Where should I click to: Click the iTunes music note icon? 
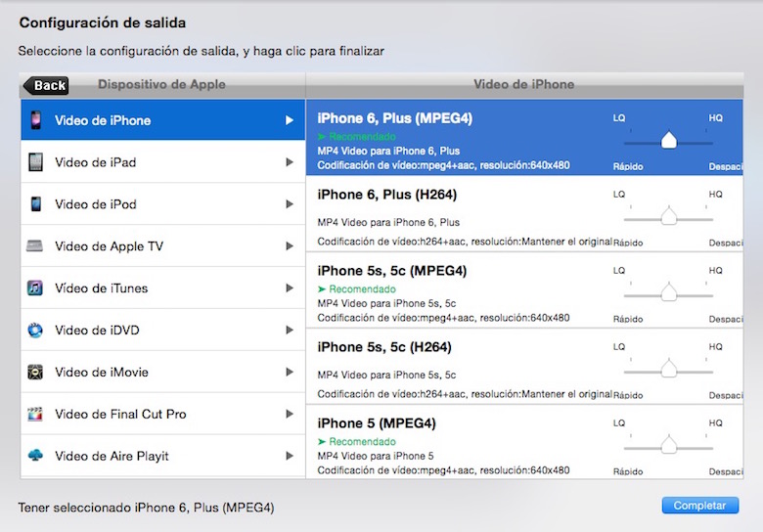tap(34, 288)
